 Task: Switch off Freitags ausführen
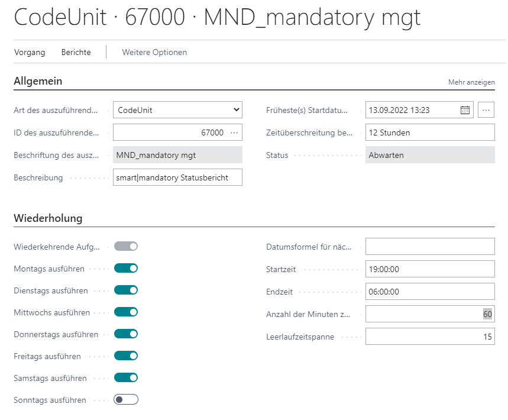tap(126, 356)
